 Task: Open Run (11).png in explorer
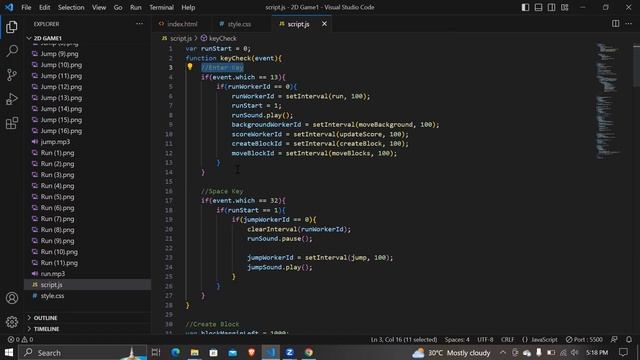(59, 263)
